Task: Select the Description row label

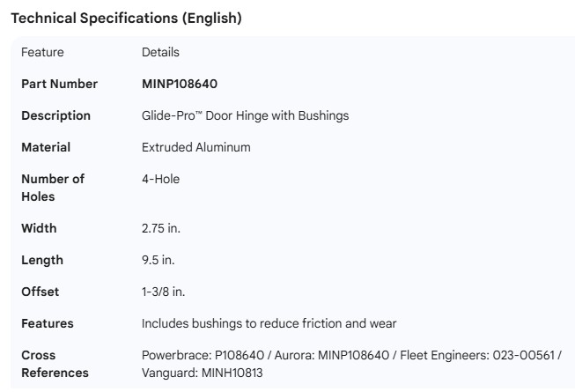Action: [55, 115]
